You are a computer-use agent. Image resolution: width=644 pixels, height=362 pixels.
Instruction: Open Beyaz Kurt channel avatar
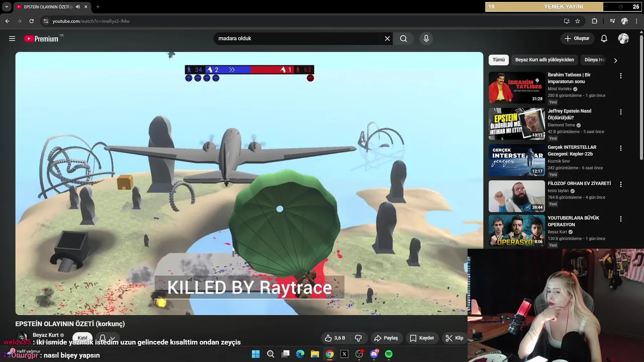tap(22, 338)
